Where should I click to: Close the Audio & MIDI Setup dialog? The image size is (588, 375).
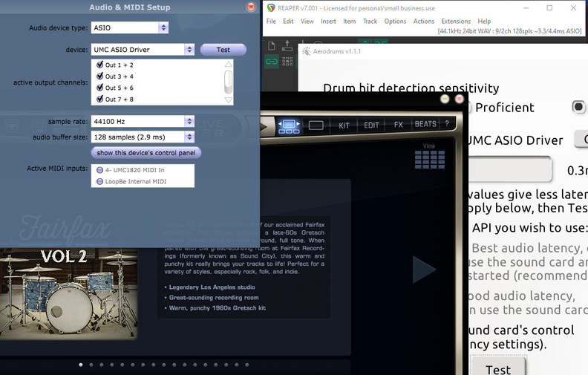pos(251,7)
